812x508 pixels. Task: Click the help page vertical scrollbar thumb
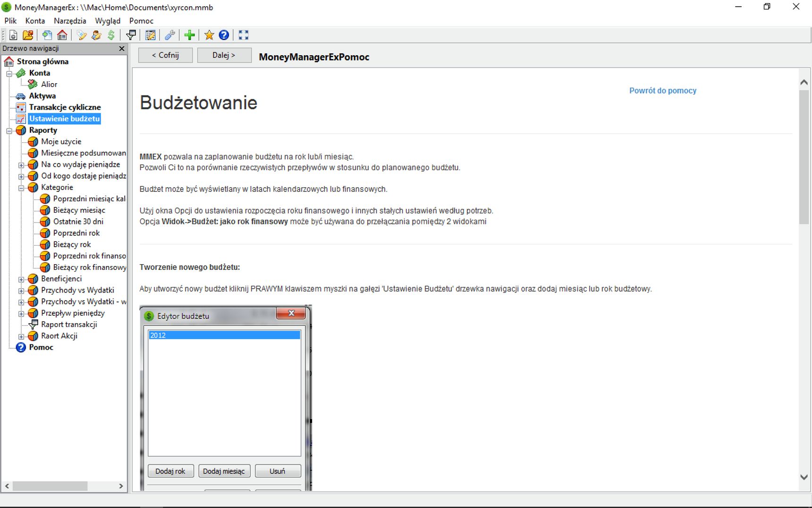804,156
